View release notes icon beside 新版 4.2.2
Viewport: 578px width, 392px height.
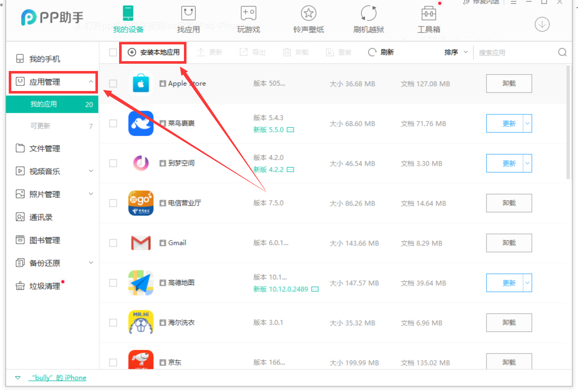[x=290, y=170]
